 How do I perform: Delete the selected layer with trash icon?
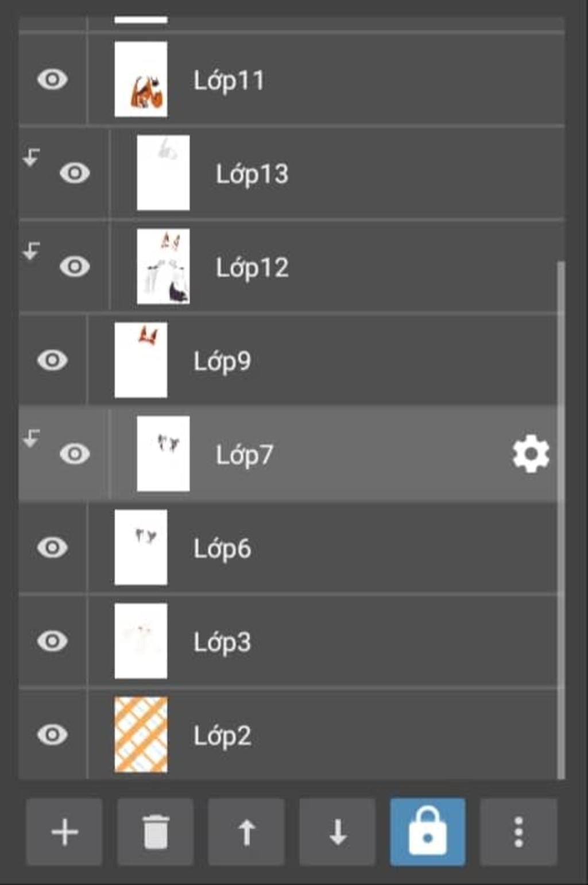coord(156,832)
